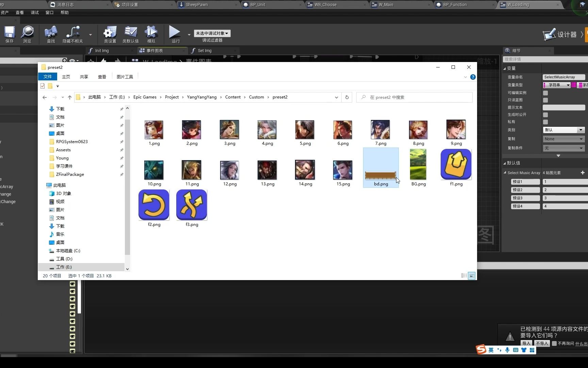This screenshot has height=368, width=588.
Task: Switch to the SheepPawn editor tab
Action: click(197, 5)
